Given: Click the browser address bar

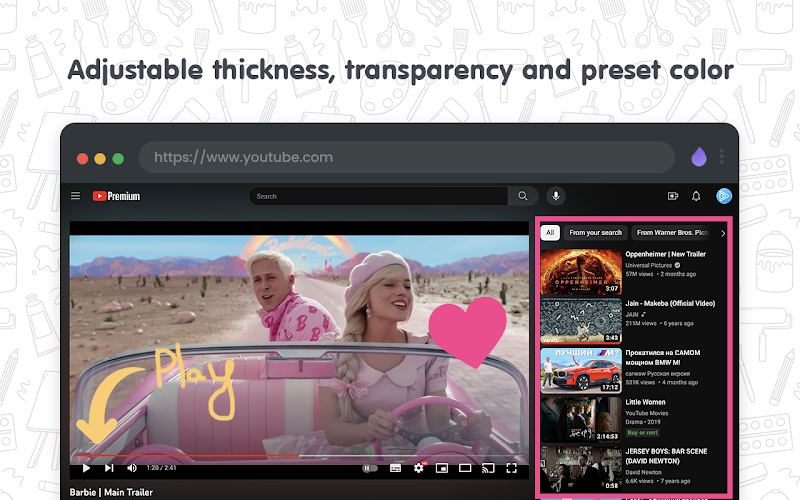Looking at the screenshot, I should click(x=407, y=157).
